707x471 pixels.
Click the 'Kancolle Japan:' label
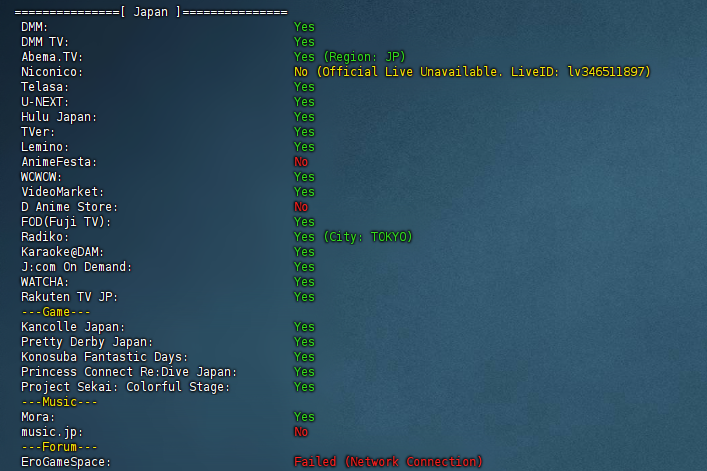tap(73, 327)
